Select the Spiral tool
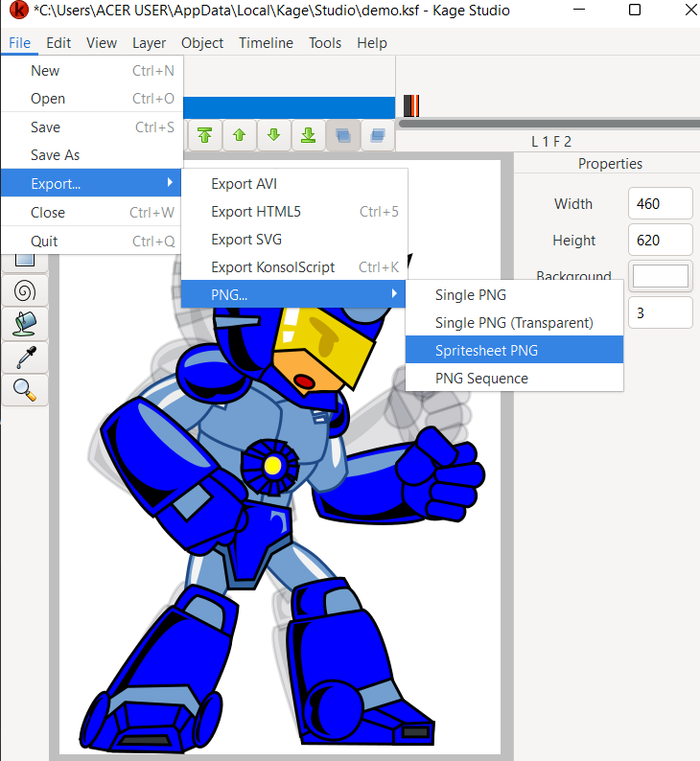The height and width of the screenshot is (761, 700). tap(25, 290)
